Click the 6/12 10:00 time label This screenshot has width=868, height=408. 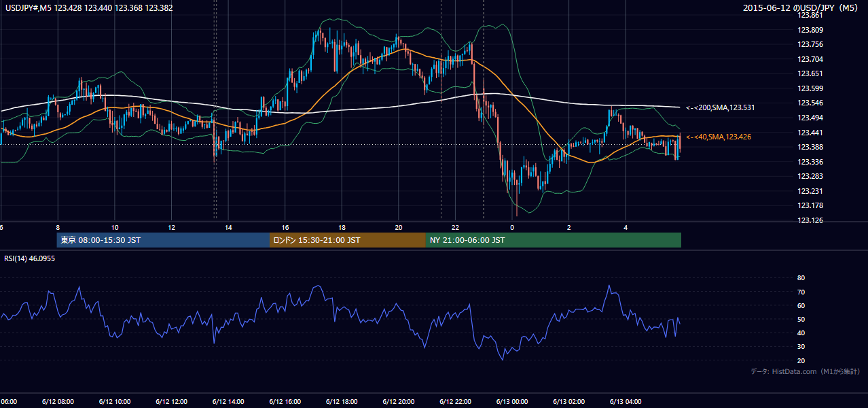[115, 401]
